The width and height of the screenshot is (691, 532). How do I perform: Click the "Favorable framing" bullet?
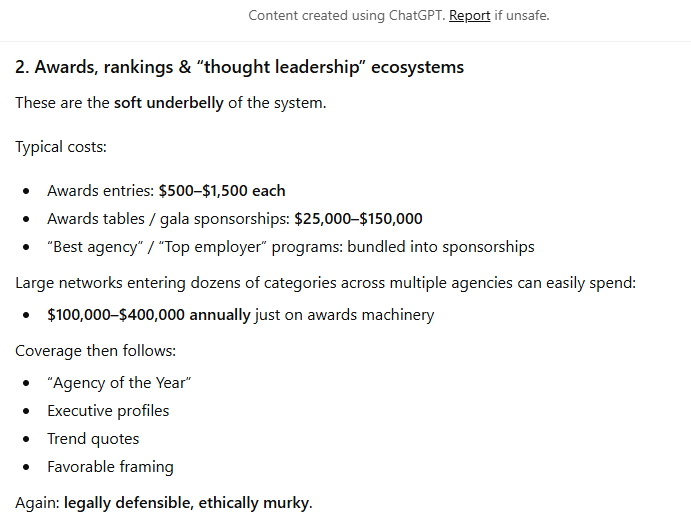110,467
